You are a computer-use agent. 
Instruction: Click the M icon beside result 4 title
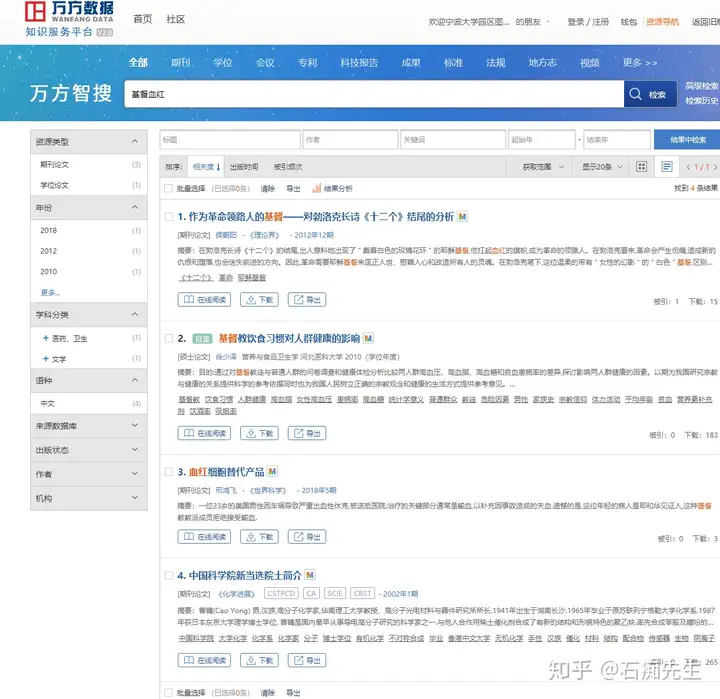pyautogui.click(x=310, y=575)
